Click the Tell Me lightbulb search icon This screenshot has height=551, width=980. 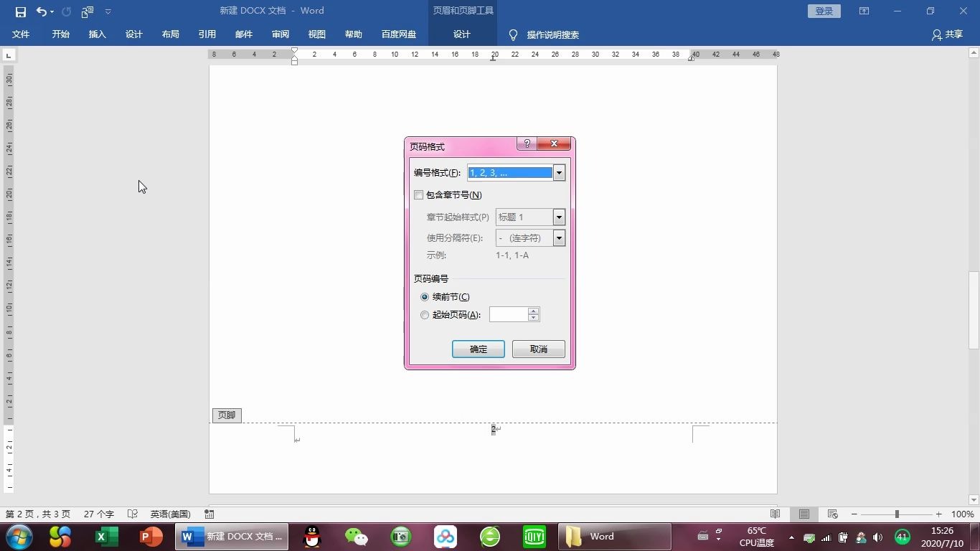(514, 34)
